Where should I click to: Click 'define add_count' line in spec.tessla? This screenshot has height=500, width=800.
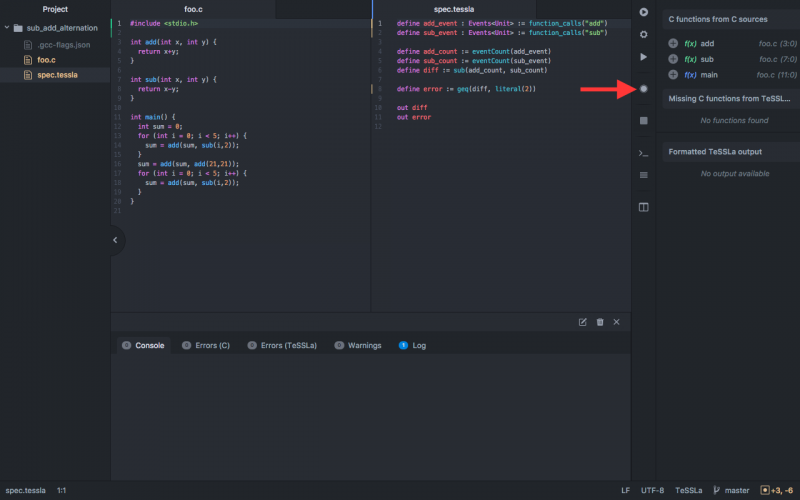pyautogui.click(x=473, y=52)
